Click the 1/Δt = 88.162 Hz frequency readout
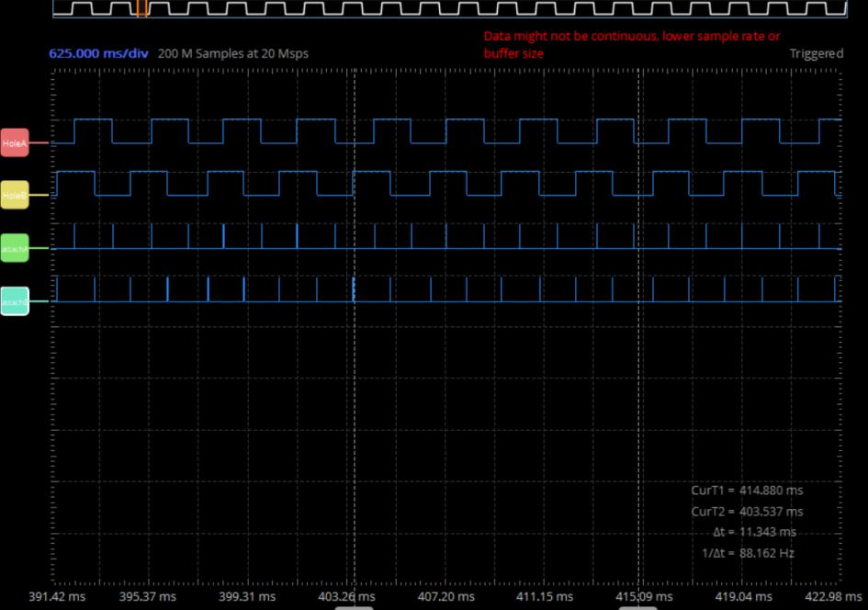 tap(748, 553)
